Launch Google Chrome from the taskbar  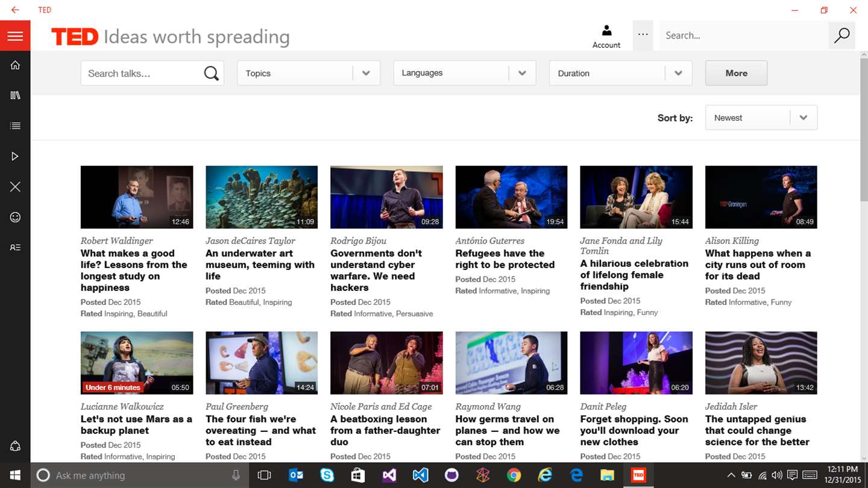tap(514, 475)
